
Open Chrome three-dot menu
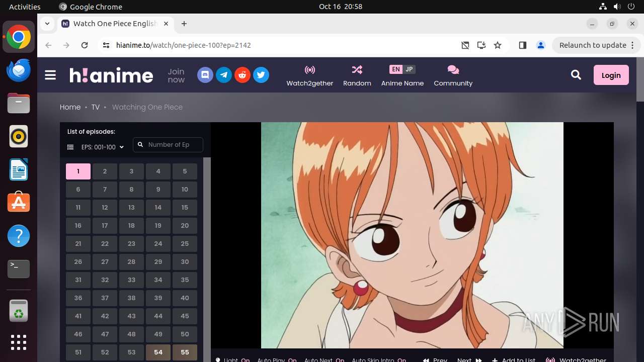coord(632,45)
